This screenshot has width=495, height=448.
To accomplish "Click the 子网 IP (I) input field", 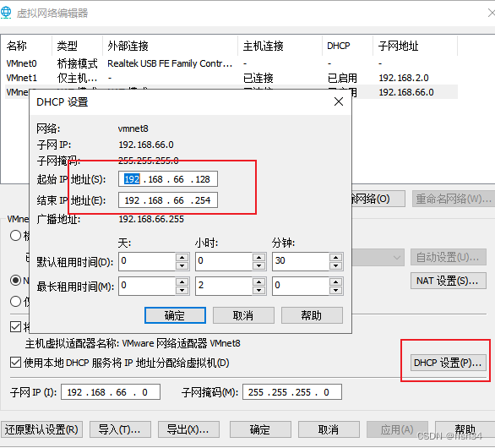I will pyautogui.click(x=111, y=392).
